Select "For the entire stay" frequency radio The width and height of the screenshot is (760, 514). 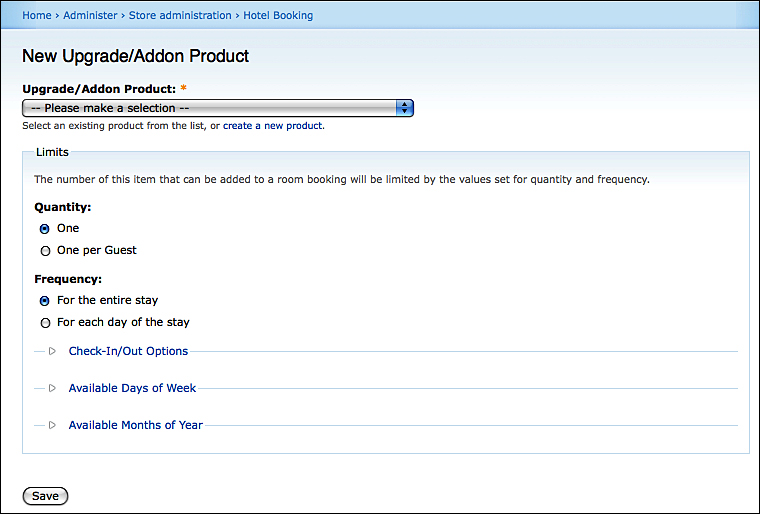[45, 301]
